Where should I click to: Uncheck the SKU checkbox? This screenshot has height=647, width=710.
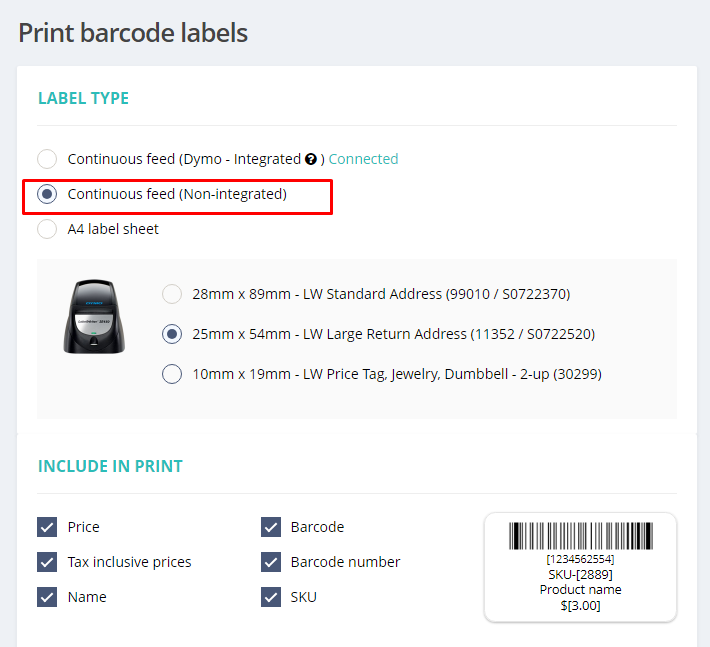(x=271, y=597)
